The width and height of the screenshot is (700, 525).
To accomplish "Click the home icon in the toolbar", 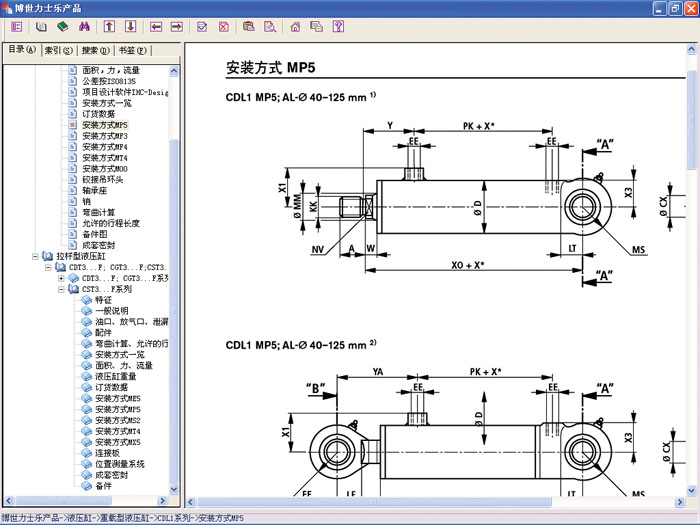I will tap(295, 27).
